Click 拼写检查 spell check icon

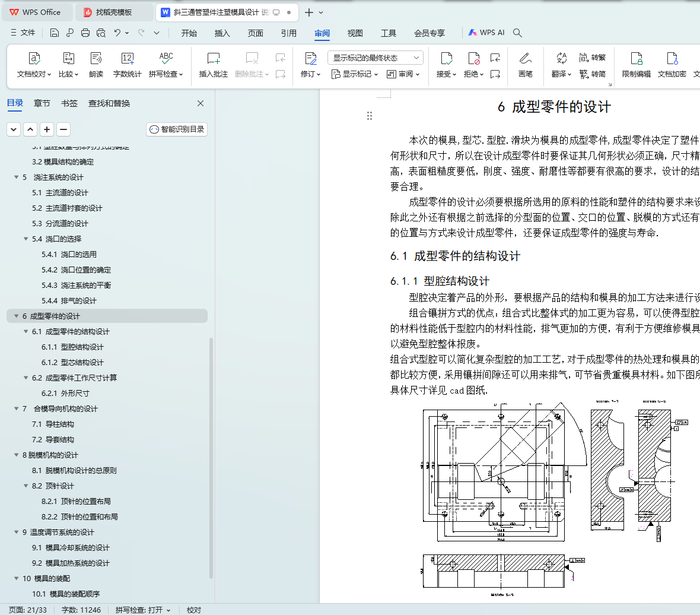[166, 65]
